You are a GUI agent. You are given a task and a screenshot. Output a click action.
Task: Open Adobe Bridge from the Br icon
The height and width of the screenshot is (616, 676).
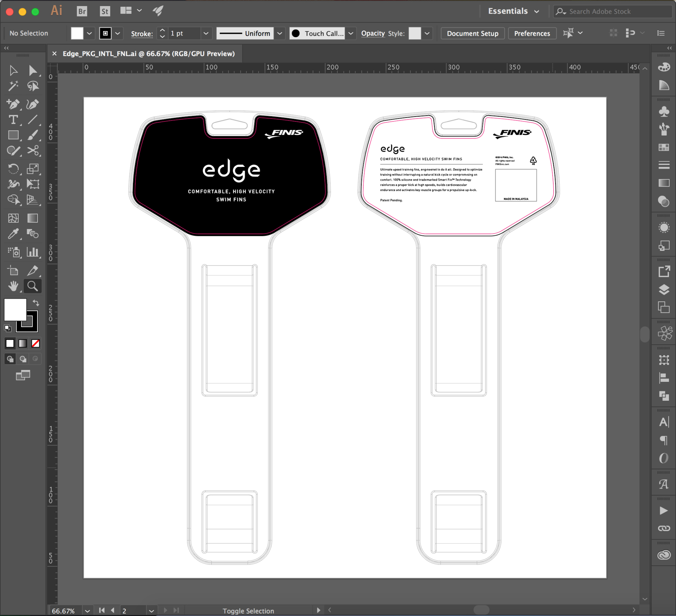pos(82,11)
